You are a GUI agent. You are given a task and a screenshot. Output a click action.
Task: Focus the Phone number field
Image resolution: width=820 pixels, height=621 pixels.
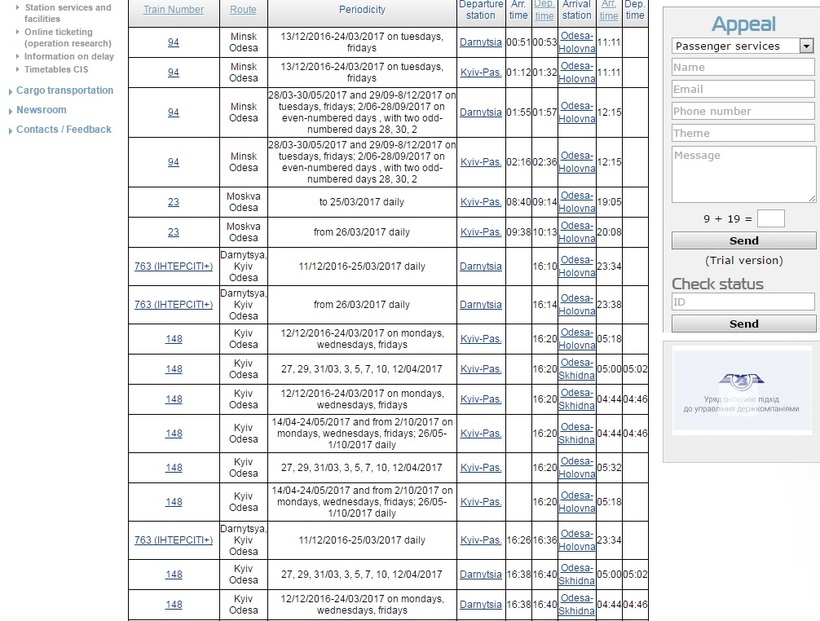[x=743, y=111]
